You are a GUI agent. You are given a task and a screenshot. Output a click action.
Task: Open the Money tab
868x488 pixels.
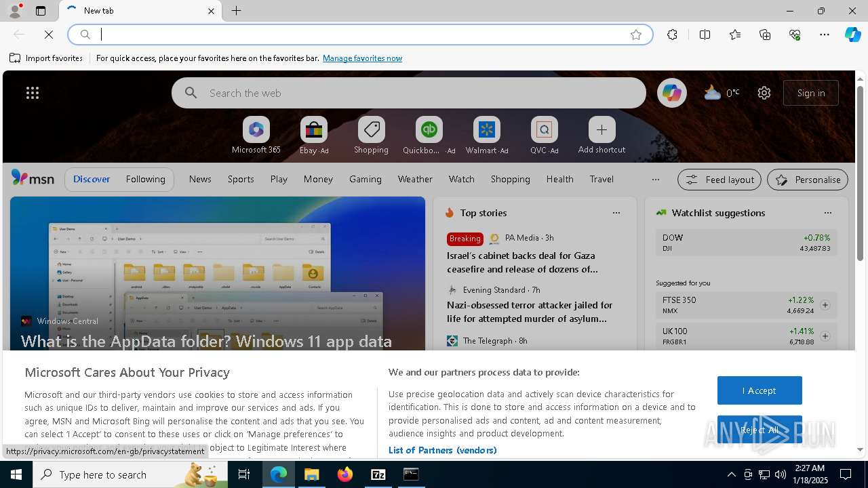point(318,179)
